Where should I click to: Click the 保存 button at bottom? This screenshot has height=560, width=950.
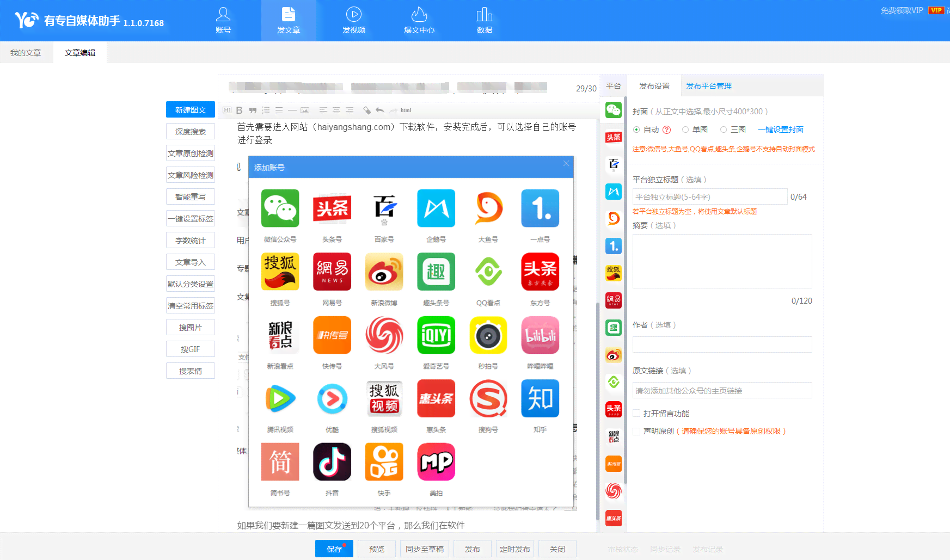coord(334,549)
